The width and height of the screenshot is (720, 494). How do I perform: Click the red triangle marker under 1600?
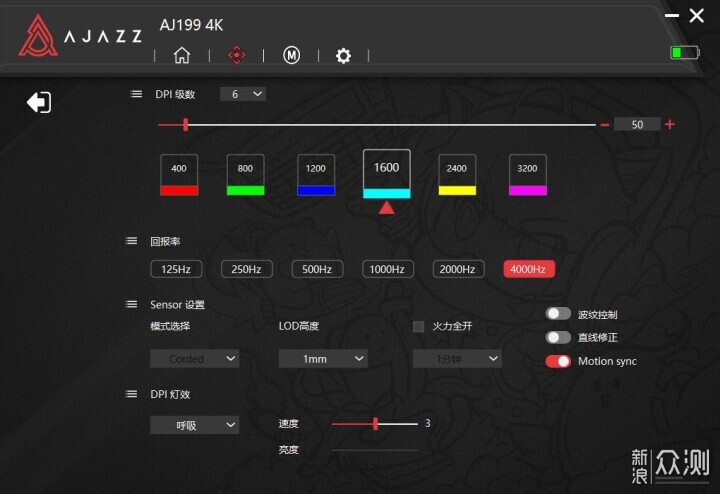point(387,208)
